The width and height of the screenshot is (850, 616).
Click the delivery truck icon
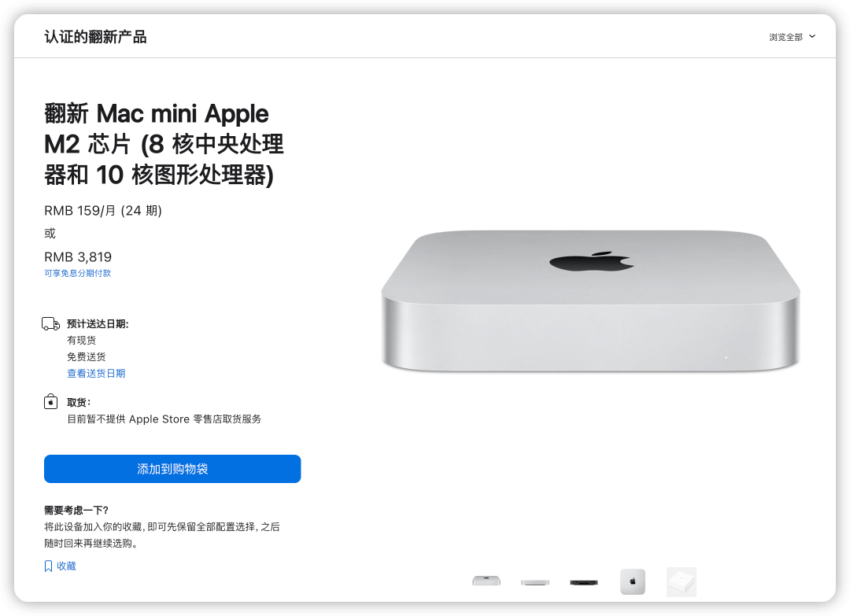pos(51,324)
